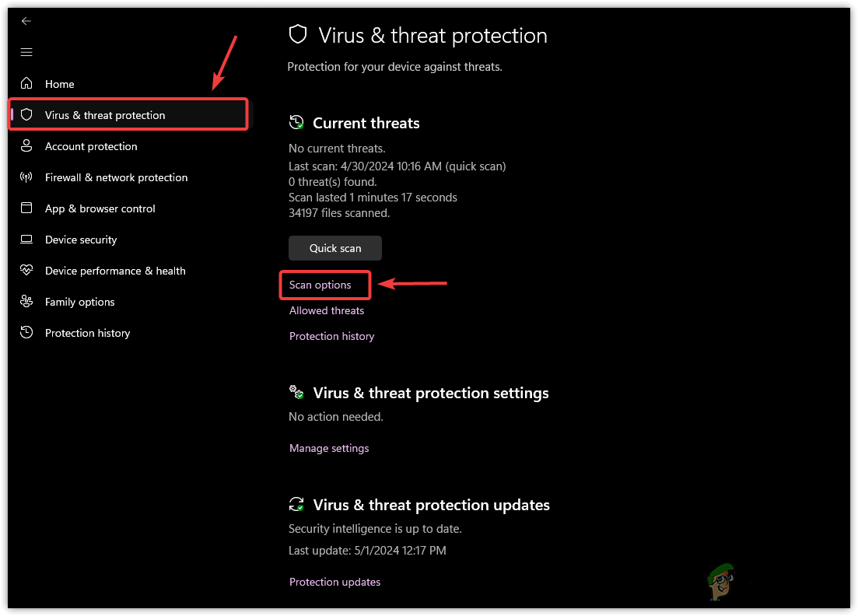The height and width of the screenshot is (616, 858).
Task: Click the Virus & threat protection shield icon in sidebar
Action: 26,115
